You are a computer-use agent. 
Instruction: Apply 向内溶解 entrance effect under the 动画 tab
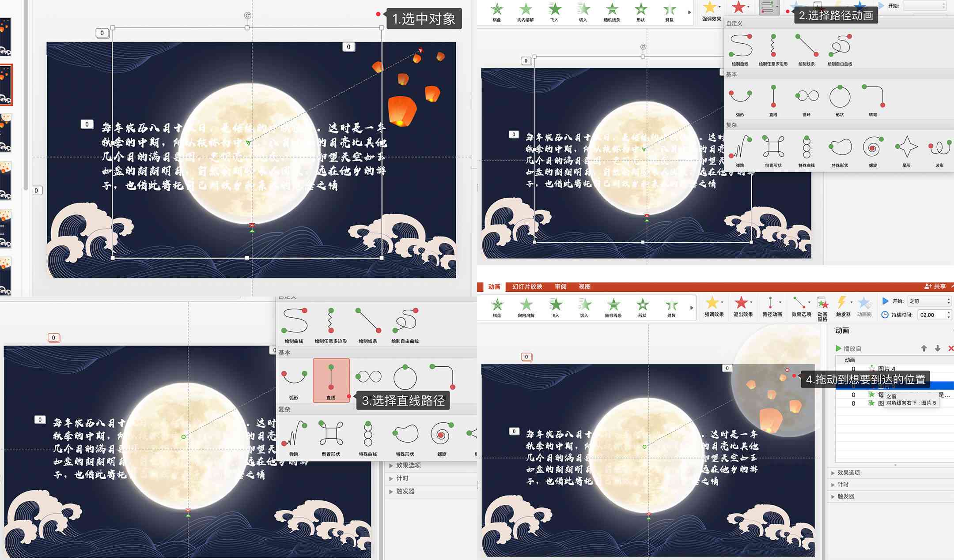[x=526, y=308]
